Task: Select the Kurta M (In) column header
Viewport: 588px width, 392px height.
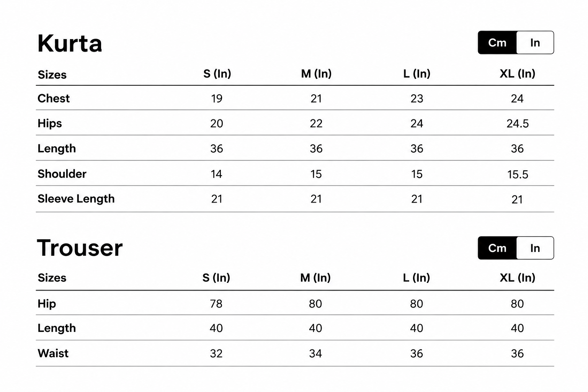Action: coord(316,73)
